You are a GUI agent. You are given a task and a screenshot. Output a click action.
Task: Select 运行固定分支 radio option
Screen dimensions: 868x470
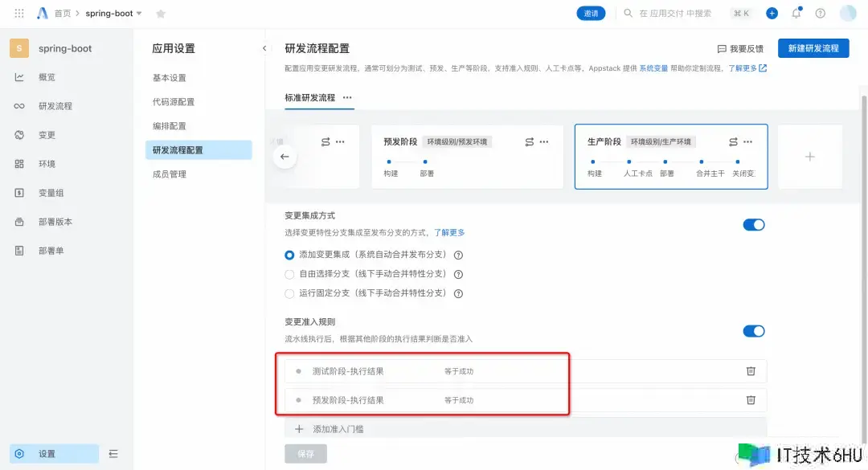290,293
